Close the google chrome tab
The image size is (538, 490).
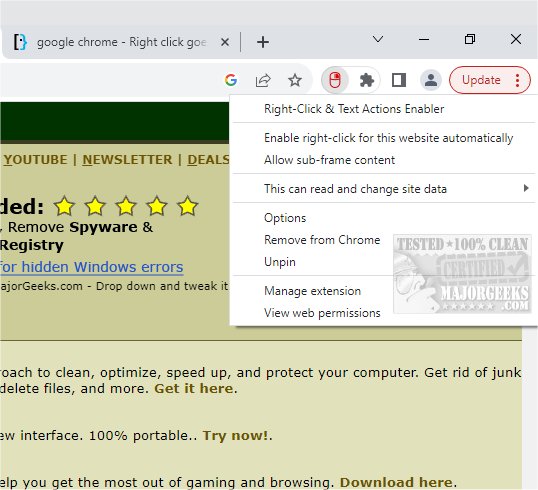(x=225, y=42)
